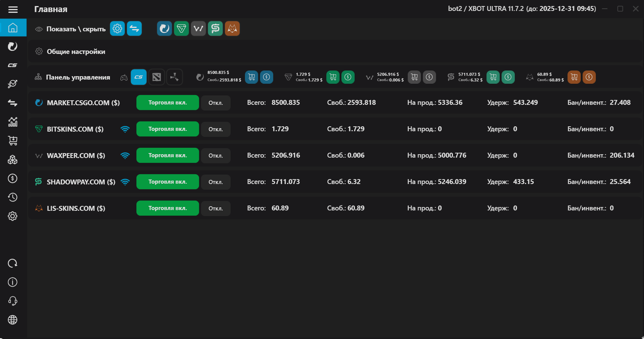Open the history clock icon in sidebar
The height and width of the screenshot is (339, 644).
pyautogui.click(x=13, y=197)
